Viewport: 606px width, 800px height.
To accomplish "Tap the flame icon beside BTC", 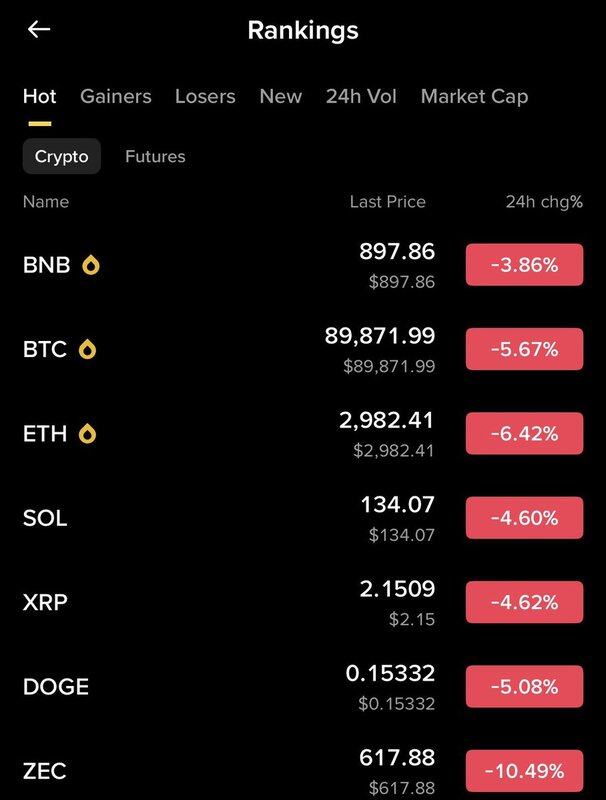I will 87,349.
